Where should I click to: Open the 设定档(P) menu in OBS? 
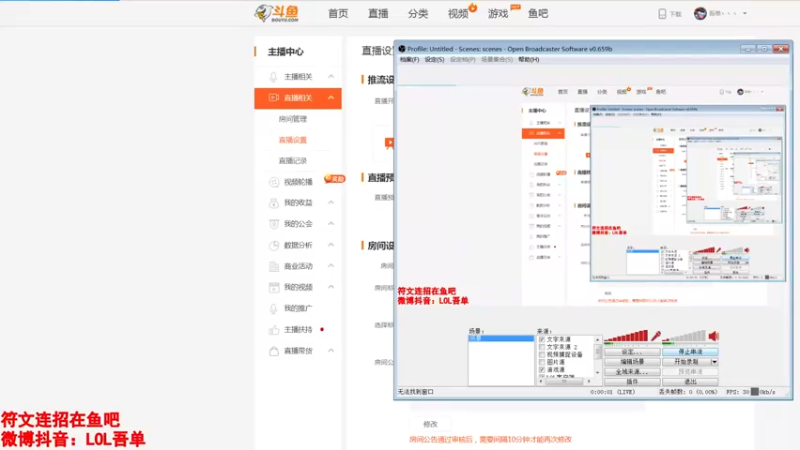(x=462, y=60)
